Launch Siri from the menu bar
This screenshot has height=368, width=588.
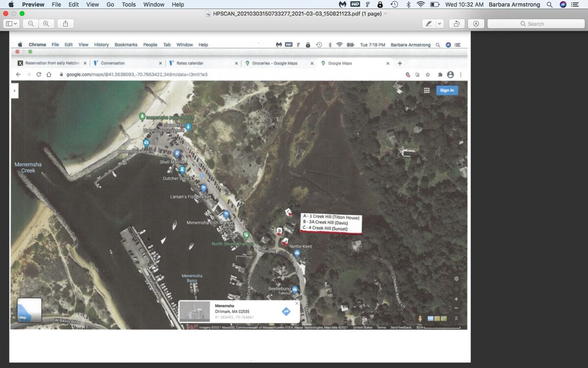coord(563,4)
